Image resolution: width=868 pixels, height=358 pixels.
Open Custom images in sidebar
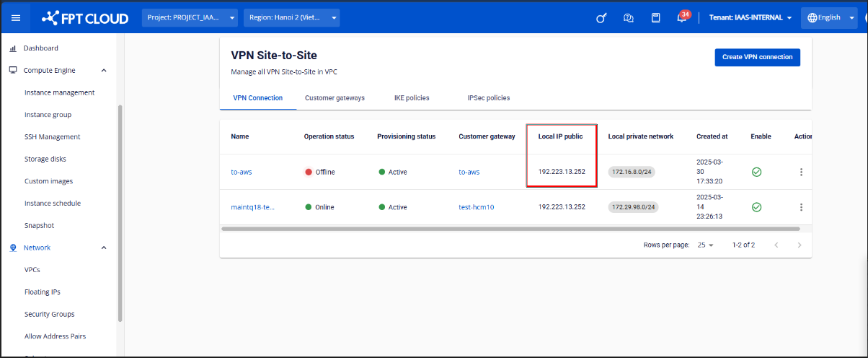coord(48,181)
